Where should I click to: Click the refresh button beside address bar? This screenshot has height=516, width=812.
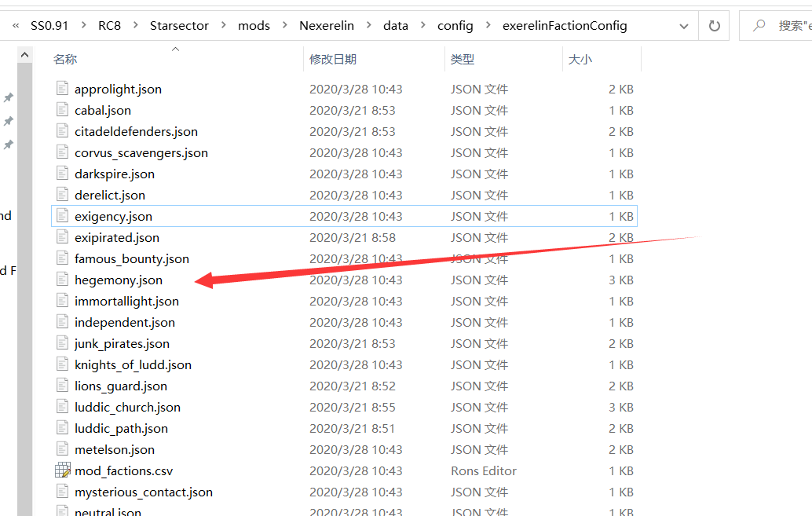click(714, 26)
